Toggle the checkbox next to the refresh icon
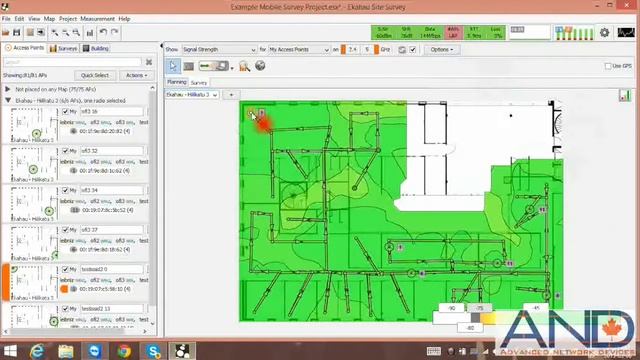640x360 pixels. pos(413,50)
